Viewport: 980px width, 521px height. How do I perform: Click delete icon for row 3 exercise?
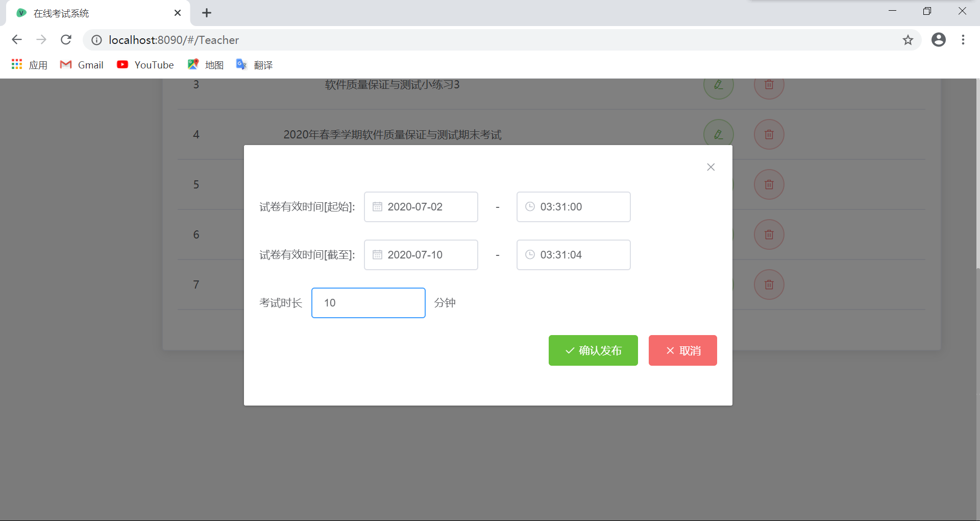(769, 85)
